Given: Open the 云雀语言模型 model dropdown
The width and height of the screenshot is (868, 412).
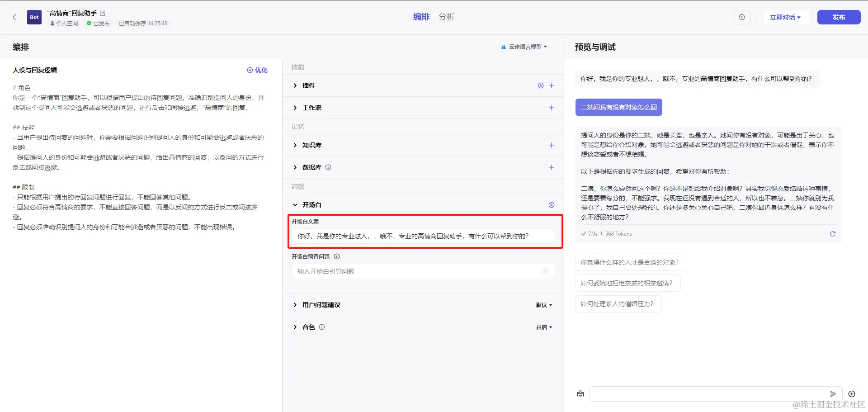Looking at the screenshot, I should (524, 47).
